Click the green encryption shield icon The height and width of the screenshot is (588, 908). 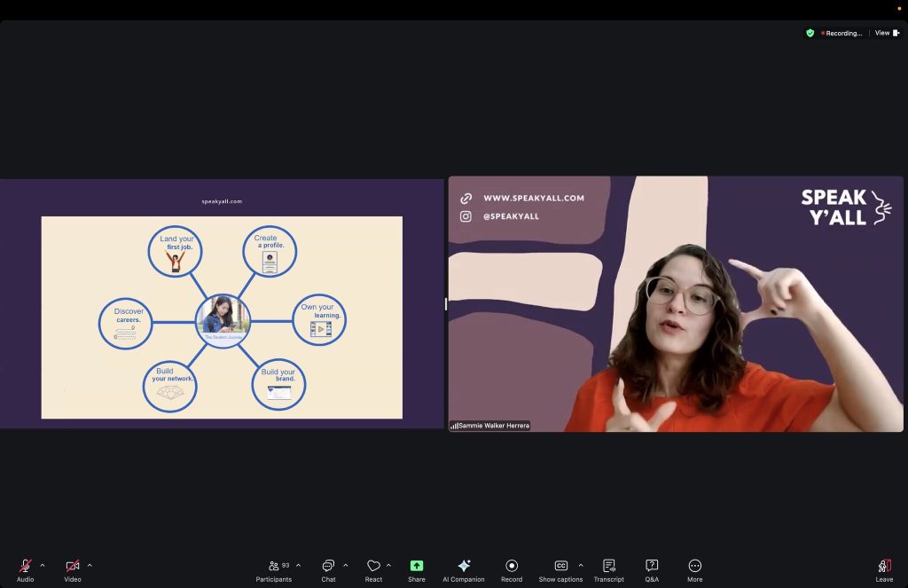pyautogui.click(x=810, y=33)
